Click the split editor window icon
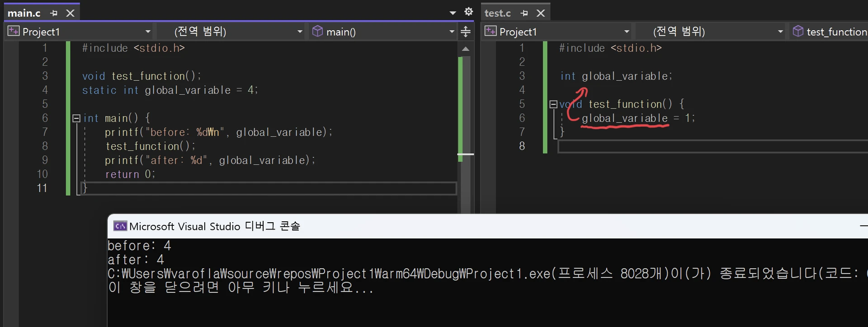 [465, 32]
